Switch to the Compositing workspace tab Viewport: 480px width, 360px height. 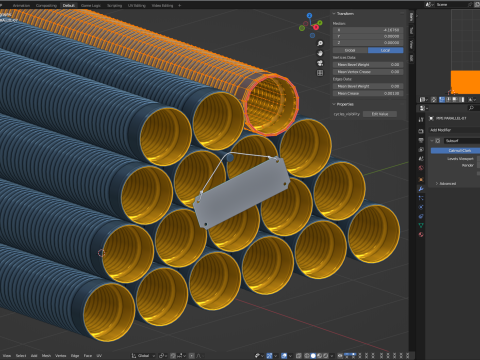(x=46, y=5)
